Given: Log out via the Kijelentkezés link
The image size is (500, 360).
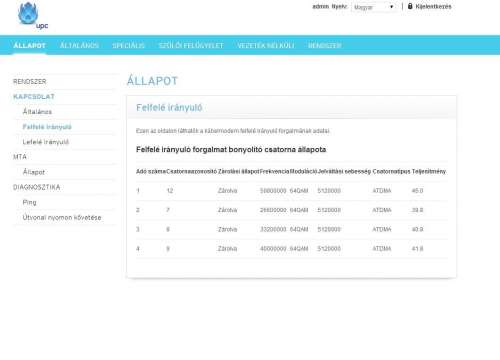Looking at the screenshot, I should coord(433,6).
